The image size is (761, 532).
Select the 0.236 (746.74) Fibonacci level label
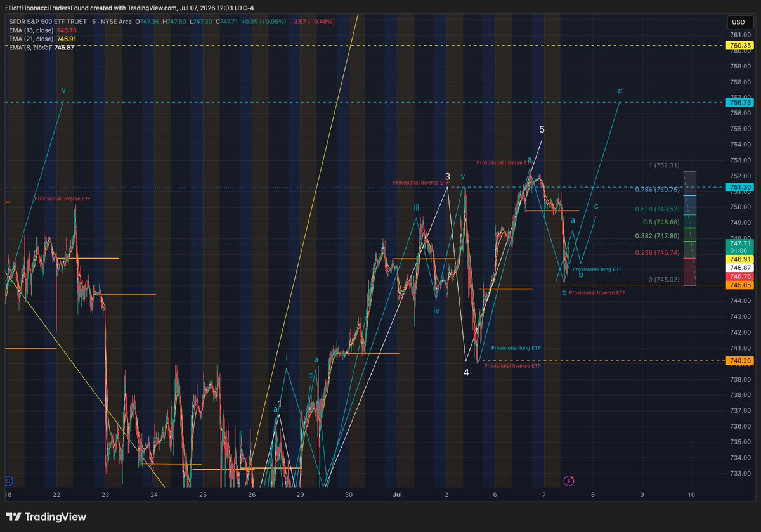pos(657,252)
